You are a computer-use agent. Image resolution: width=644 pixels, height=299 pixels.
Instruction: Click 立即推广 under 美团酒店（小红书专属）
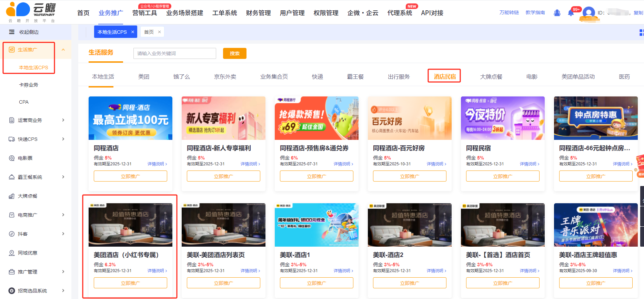130,283
